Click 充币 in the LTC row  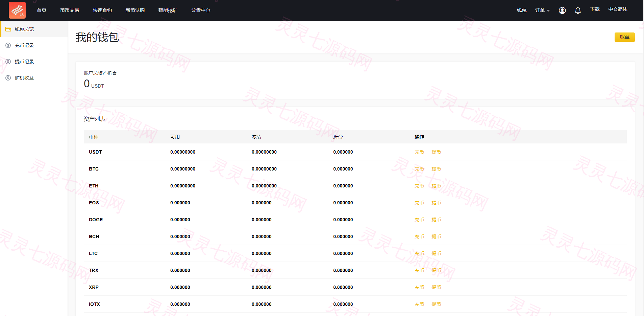click(x=419, y=253)
